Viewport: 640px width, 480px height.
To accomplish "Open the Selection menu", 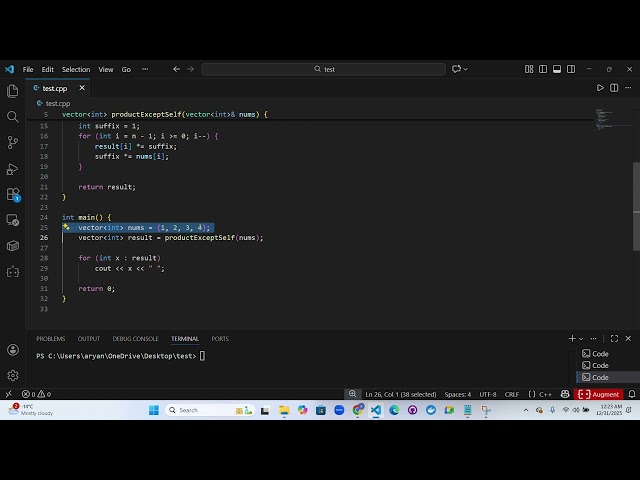I will click(x=76, y=69).
